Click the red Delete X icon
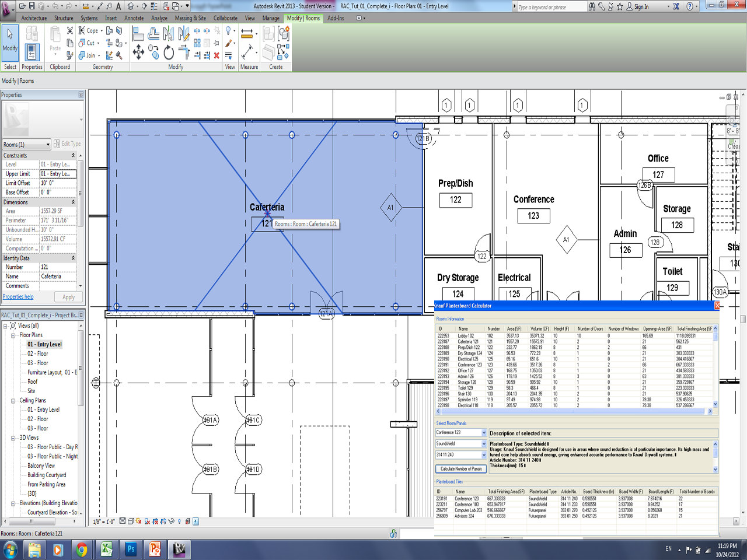 (x=217, y=55)
